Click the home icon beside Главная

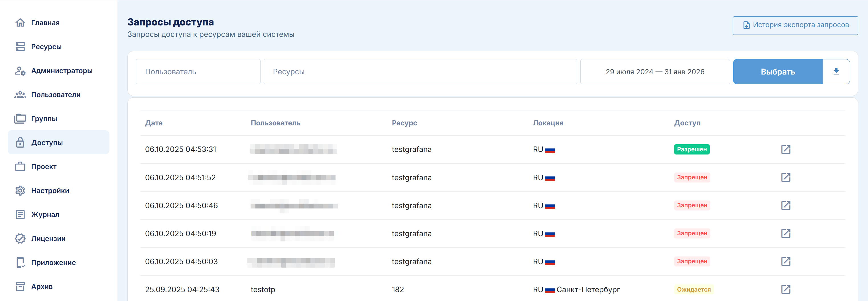20,23
